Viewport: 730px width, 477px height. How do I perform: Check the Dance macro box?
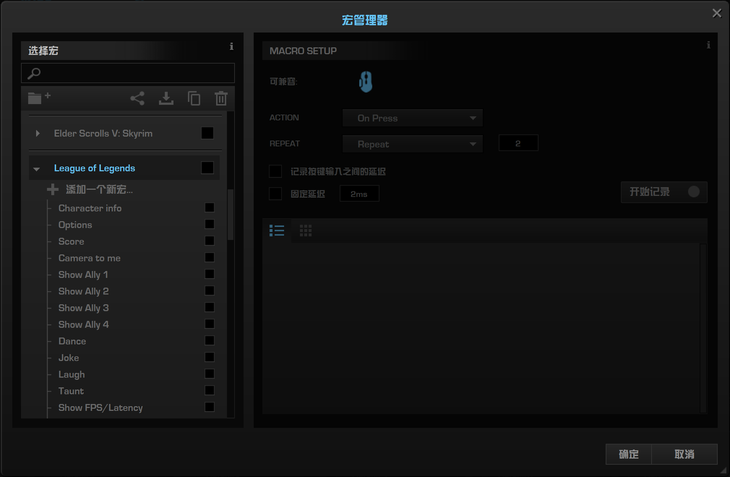pyautogui.click(x=210, y=341)
